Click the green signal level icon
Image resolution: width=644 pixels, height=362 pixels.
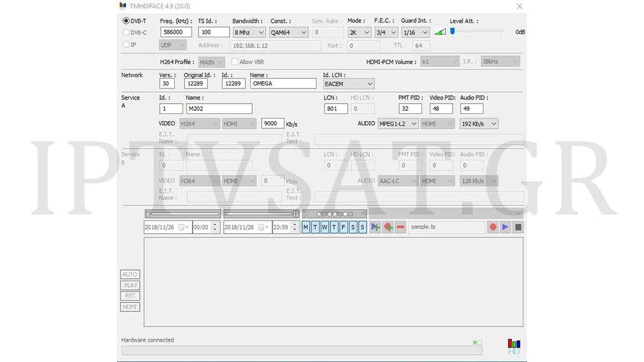click(x=440, y=32)
